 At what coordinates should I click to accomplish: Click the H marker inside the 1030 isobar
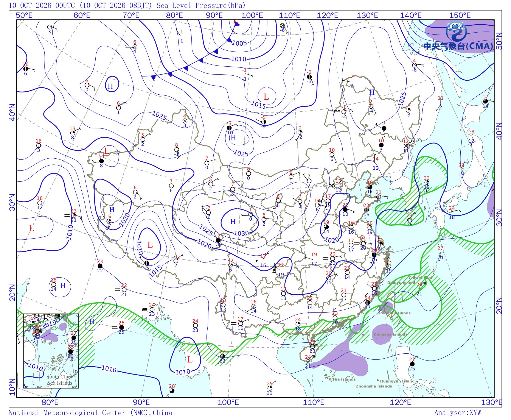click(x=233, y=222)
